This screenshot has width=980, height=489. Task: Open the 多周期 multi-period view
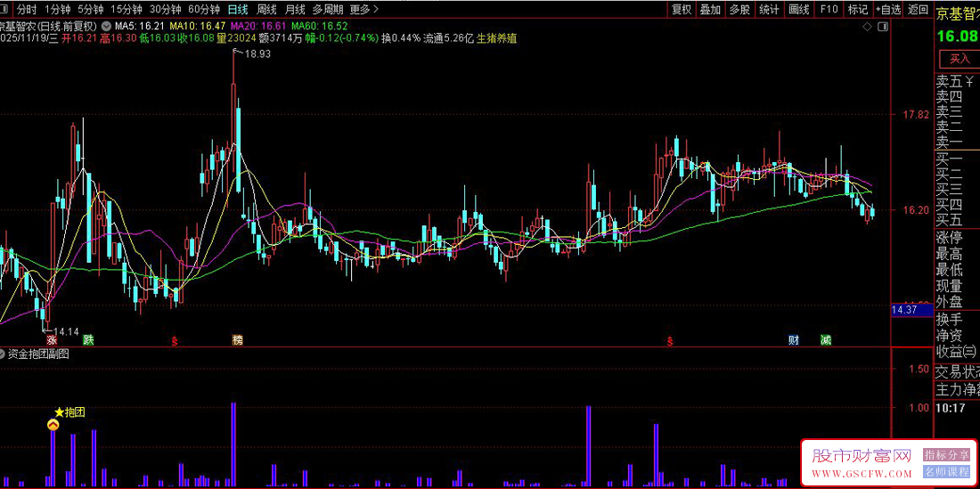point(328,10)
